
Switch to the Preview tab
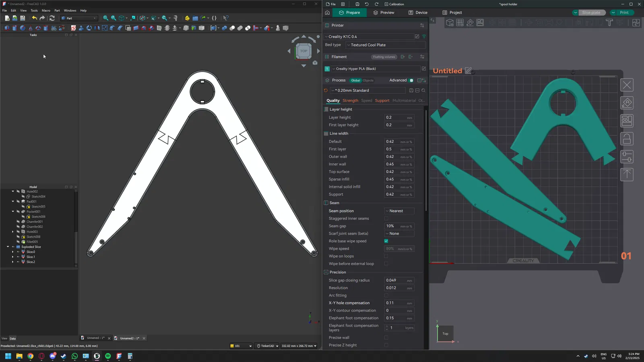(384, 12)
